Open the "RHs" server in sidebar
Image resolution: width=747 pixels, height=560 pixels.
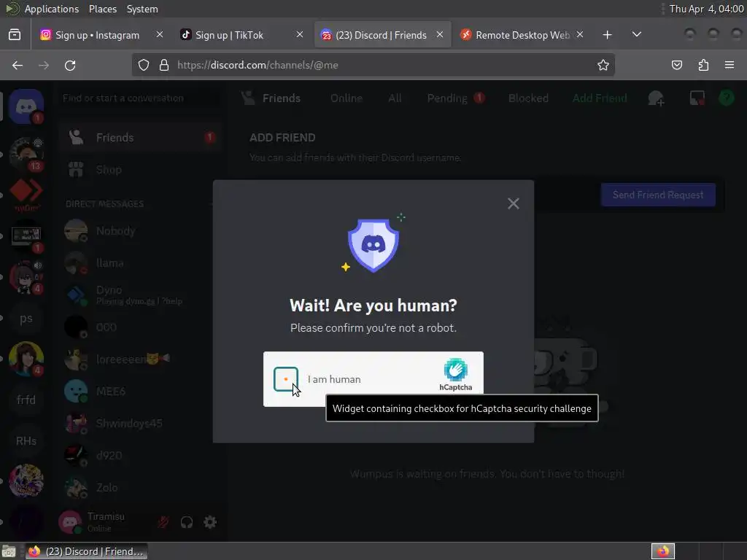(26, 441)
